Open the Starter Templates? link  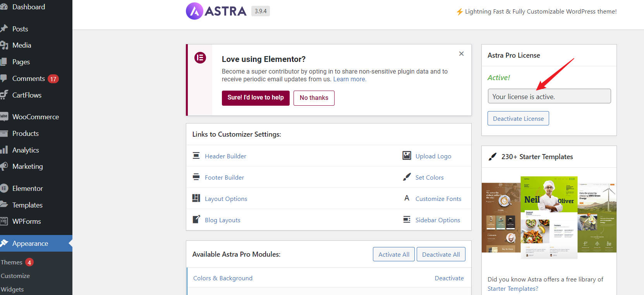point(513,288)
